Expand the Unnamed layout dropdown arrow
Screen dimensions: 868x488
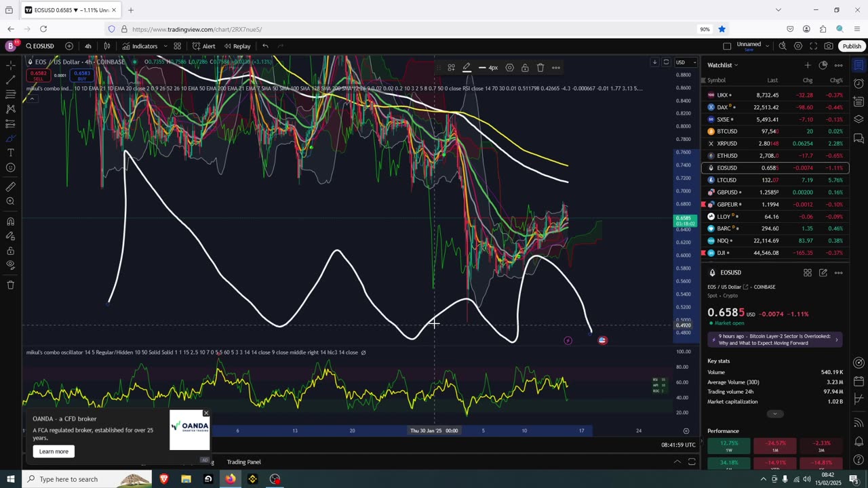pos(767,45)
